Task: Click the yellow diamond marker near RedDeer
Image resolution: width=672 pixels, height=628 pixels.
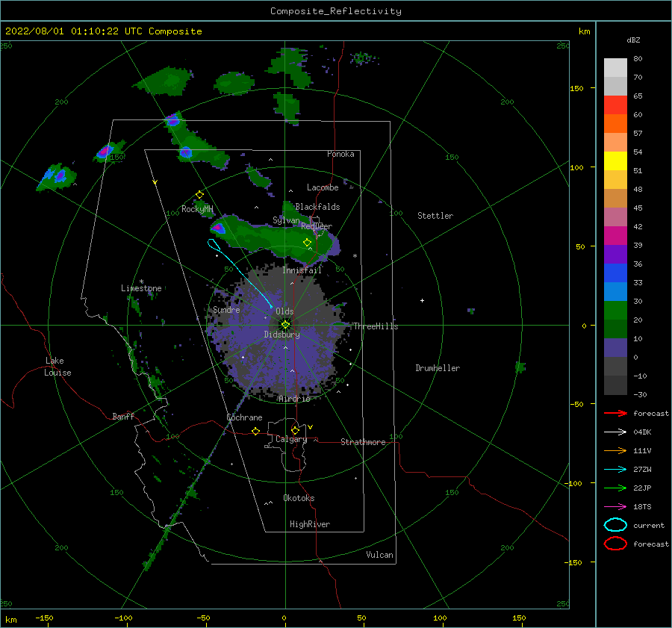Action: point(308,243)
